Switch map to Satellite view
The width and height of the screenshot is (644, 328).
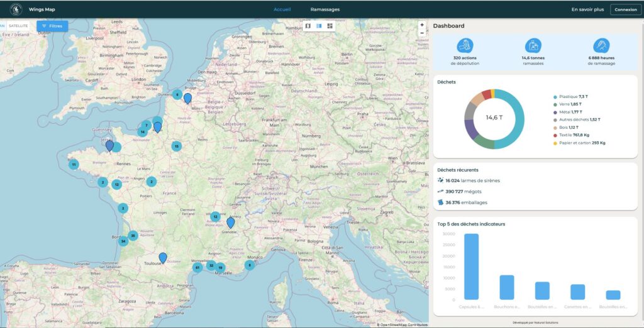coord(18,26)
